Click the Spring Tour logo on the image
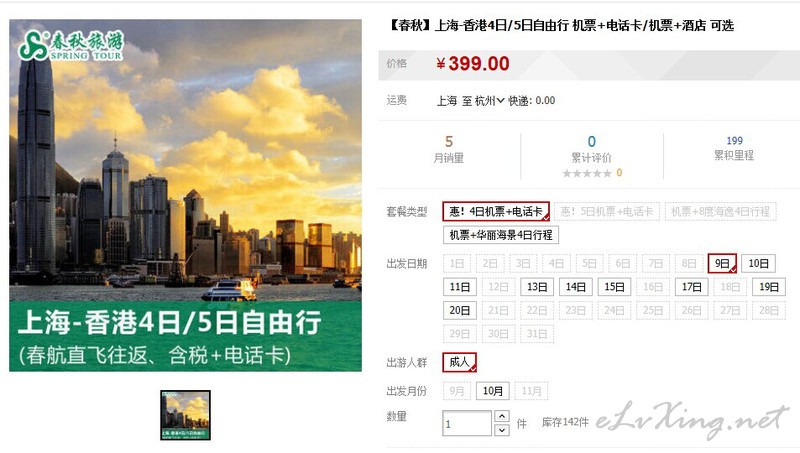Screen dimensions: 800x453 (71, 46)
